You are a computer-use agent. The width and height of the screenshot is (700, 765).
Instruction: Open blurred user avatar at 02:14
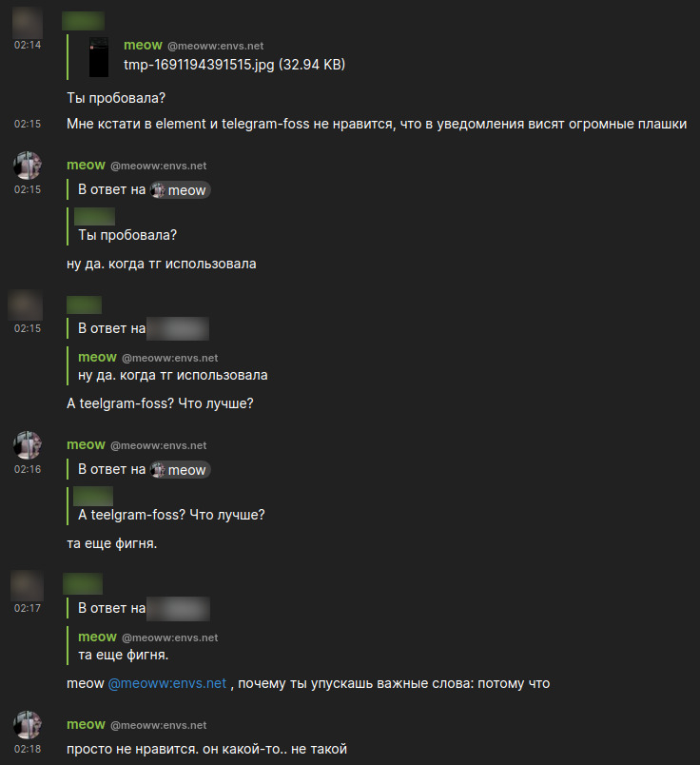click(x=28, y=23)
